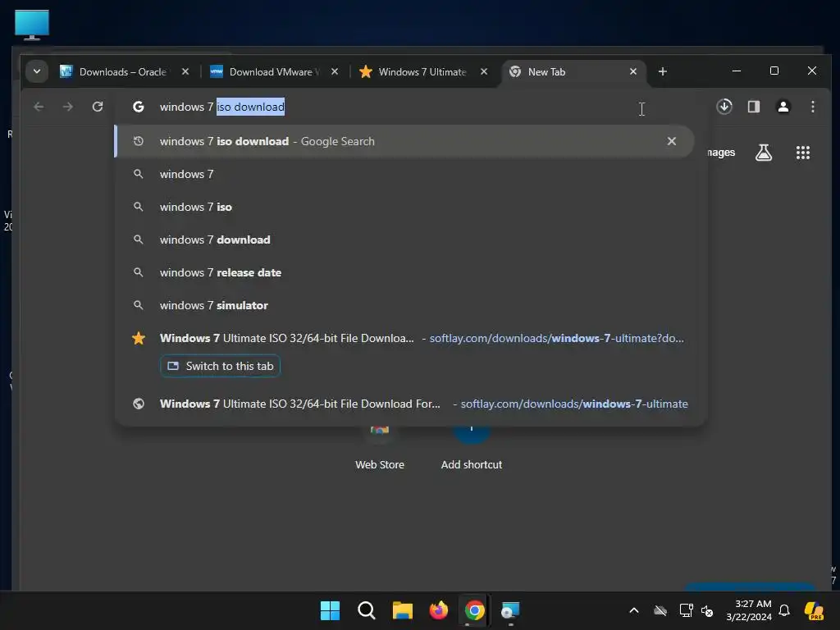Open the Google apps grid
Screen dimensions: 840x630
[x=802, y=153]
